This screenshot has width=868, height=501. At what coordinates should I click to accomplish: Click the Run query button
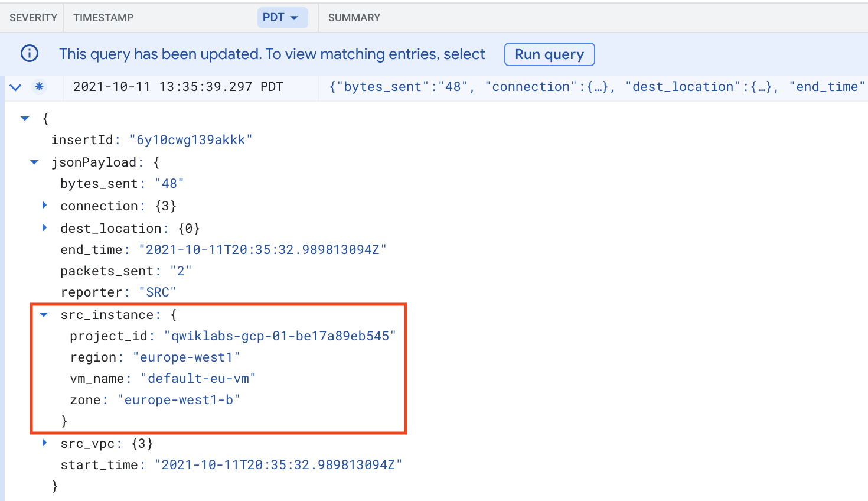pyautogui.click(x=549, y=54)
